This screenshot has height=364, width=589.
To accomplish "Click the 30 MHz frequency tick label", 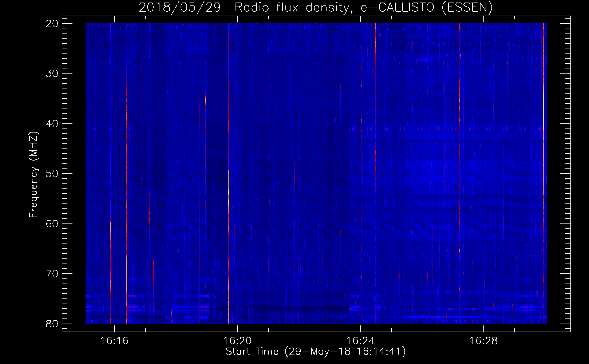I will [52, 74].
